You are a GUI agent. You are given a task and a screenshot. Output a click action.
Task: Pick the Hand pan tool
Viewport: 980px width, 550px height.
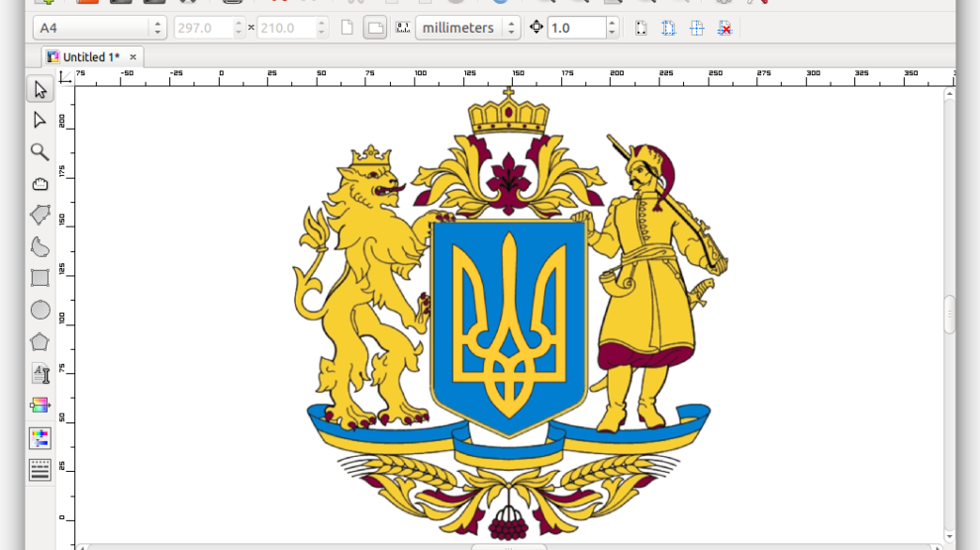[40, 183]
